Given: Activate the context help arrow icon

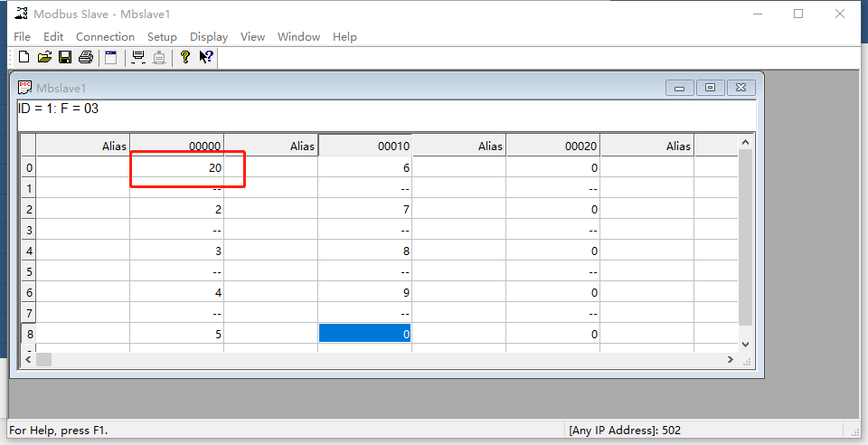Looking at the screenshot, I should (206, 57).
